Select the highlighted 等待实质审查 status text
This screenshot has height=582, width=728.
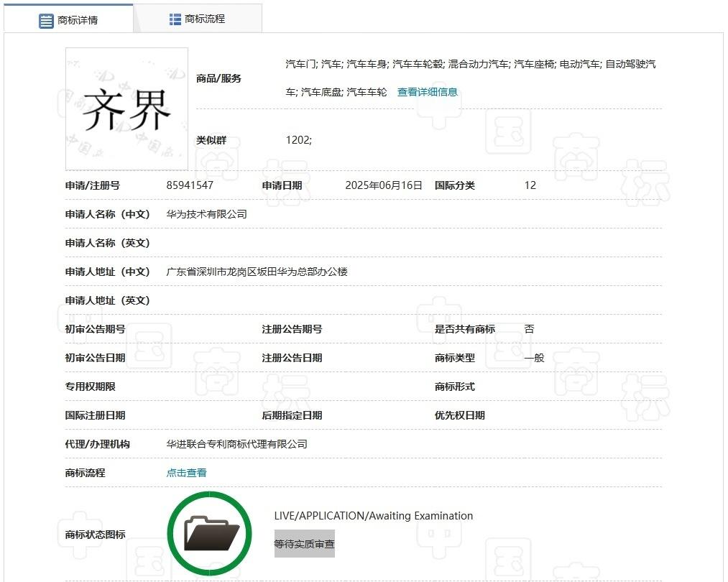click(x=304, y=544)
